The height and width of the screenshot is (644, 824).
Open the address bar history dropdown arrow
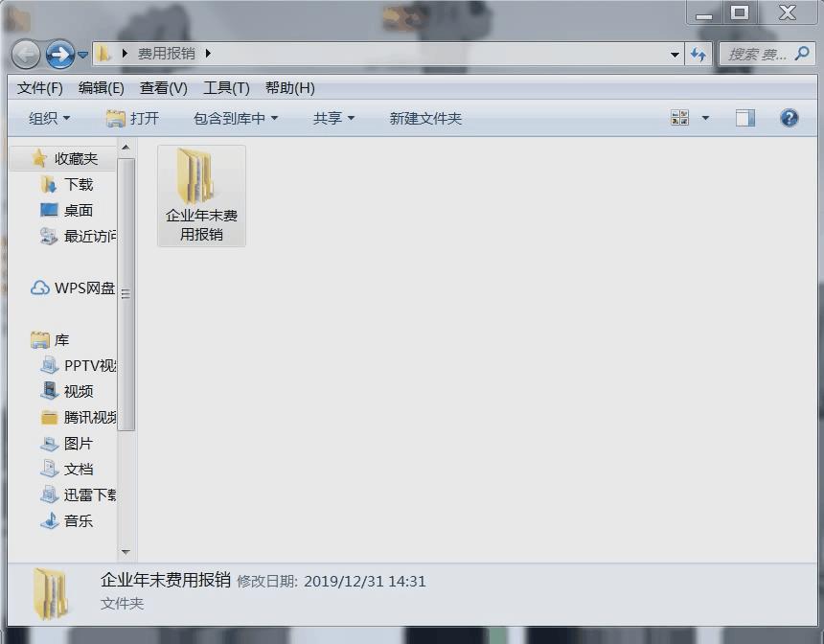point(674,54)
